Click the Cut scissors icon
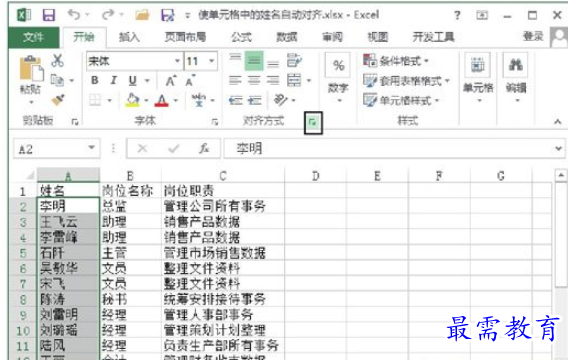The width and height of the screenshot is (568, 360). click(x=57, y=60)
